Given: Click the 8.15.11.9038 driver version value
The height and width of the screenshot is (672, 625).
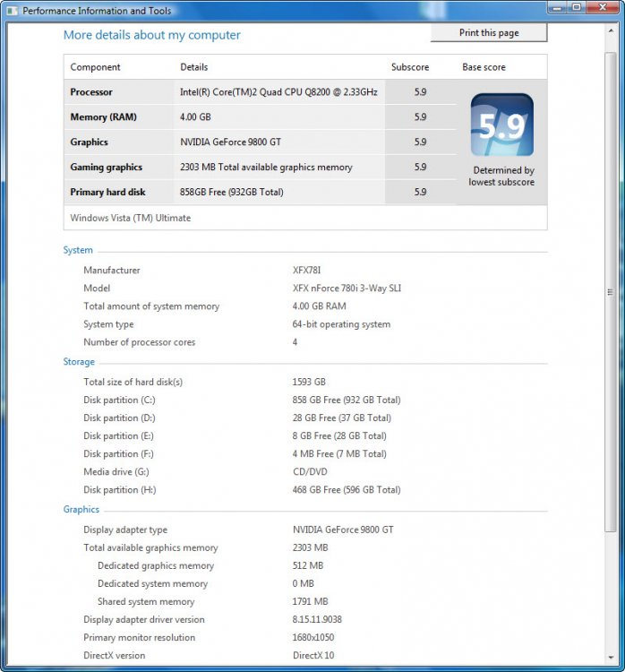Looking at the screenshot, I should click(317, 620).
